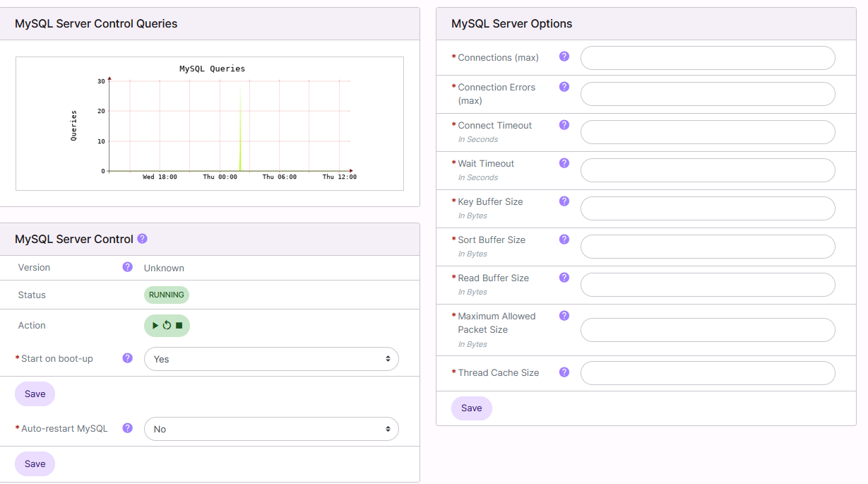The image size is (868, 484).
Task: Click the Maximum Allowed Packet Size field
Action: point(707,330)
